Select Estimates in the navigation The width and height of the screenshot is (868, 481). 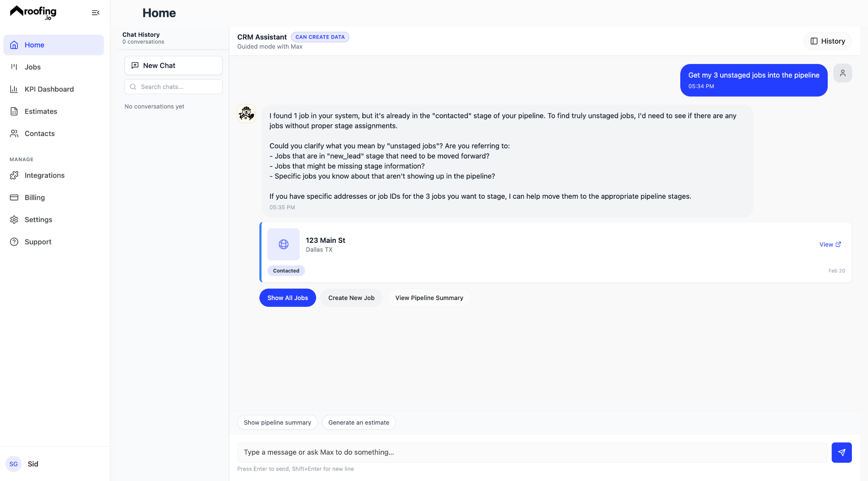coord(41,111)
